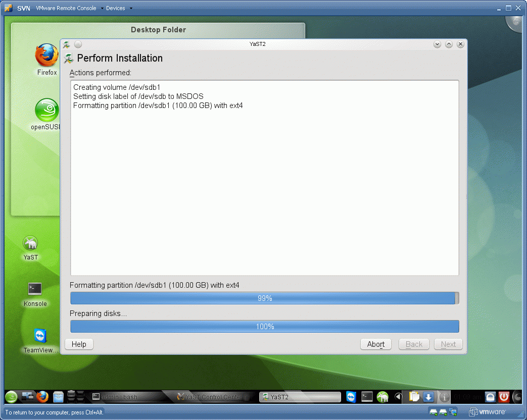Click the 100% Preparing disks progress bar
The image size is (527, 420).
tap(264, 326)
